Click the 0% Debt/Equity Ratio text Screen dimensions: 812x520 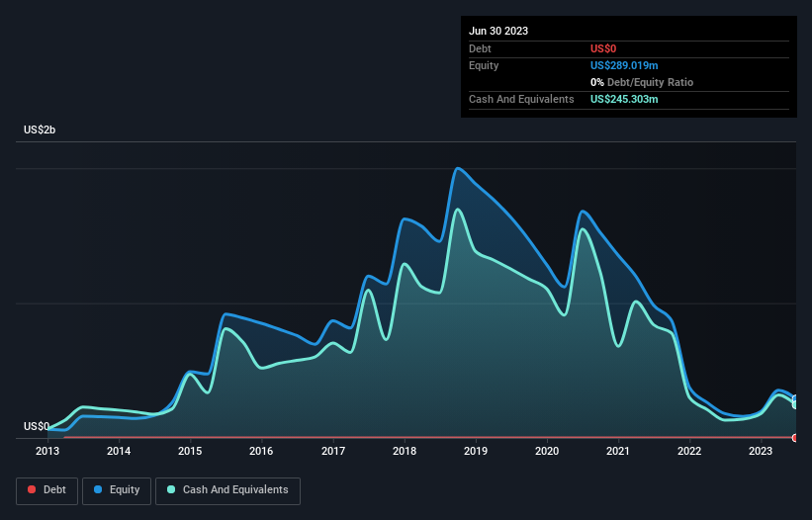642,82
